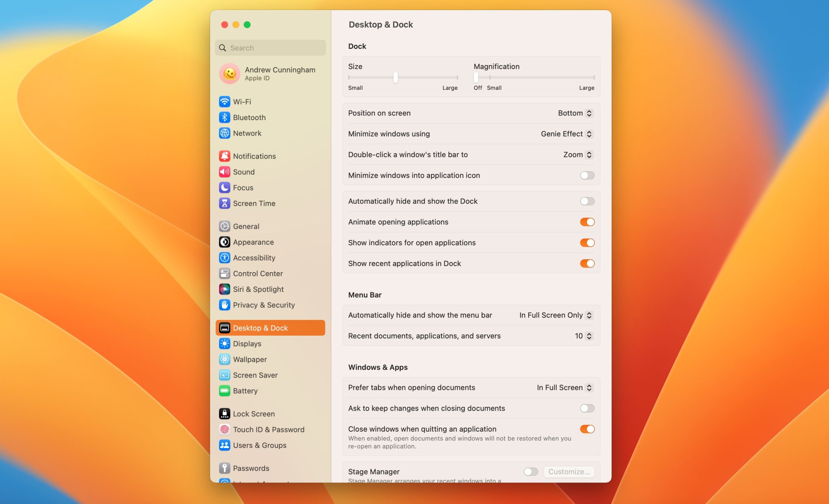Adjust the Dock Size slider

[x=395, y=78]
